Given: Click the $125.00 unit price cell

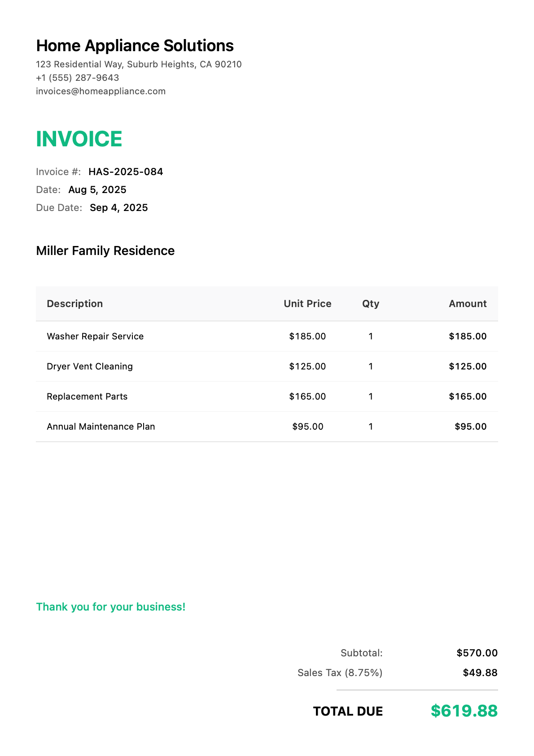Looking at the screenshot, I should pos(308,366).
